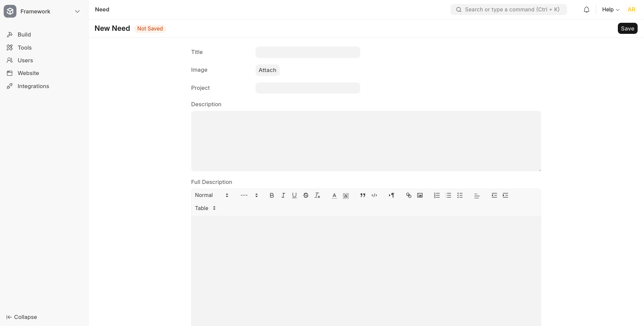The width and height of the screenshot is (644, 326).
Task: Open the font color picker
Action: [x=334, y=195]
